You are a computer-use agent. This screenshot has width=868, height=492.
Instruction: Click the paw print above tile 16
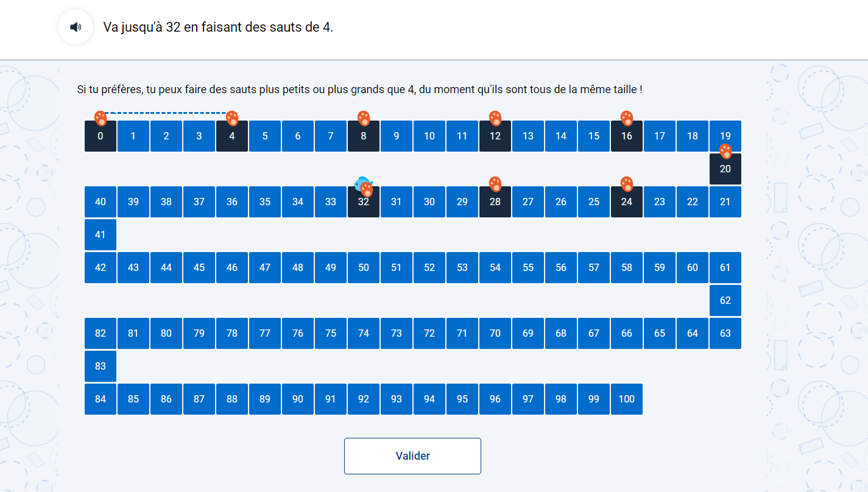click(627, 118)
